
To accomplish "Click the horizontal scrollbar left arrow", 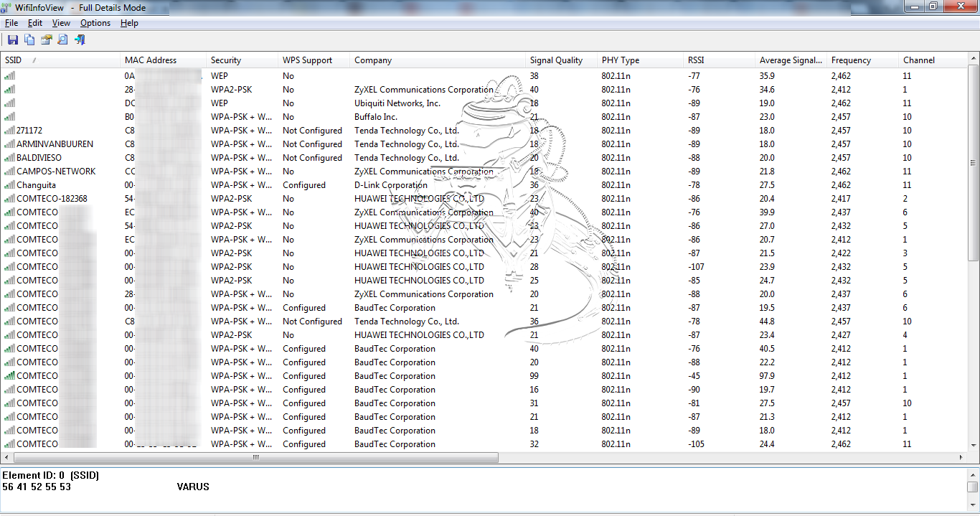I will tap(6, 457).
